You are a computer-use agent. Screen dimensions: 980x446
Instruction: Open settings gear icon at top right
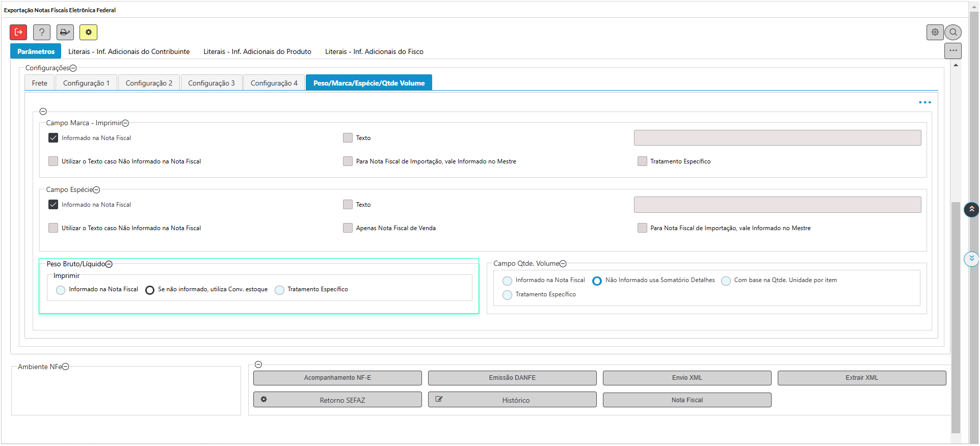(x=935, y=32)
